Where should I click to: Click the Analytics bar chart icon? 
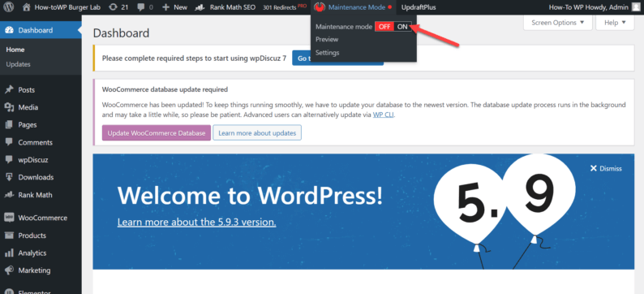[x=9, y=253]
